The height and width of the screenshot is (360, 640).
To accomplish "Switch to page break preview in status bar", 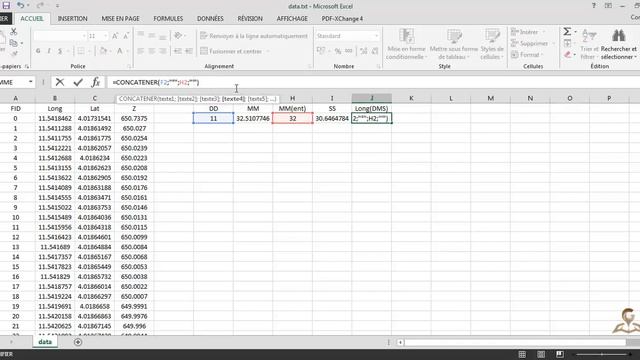I will [x=560, y=354].
